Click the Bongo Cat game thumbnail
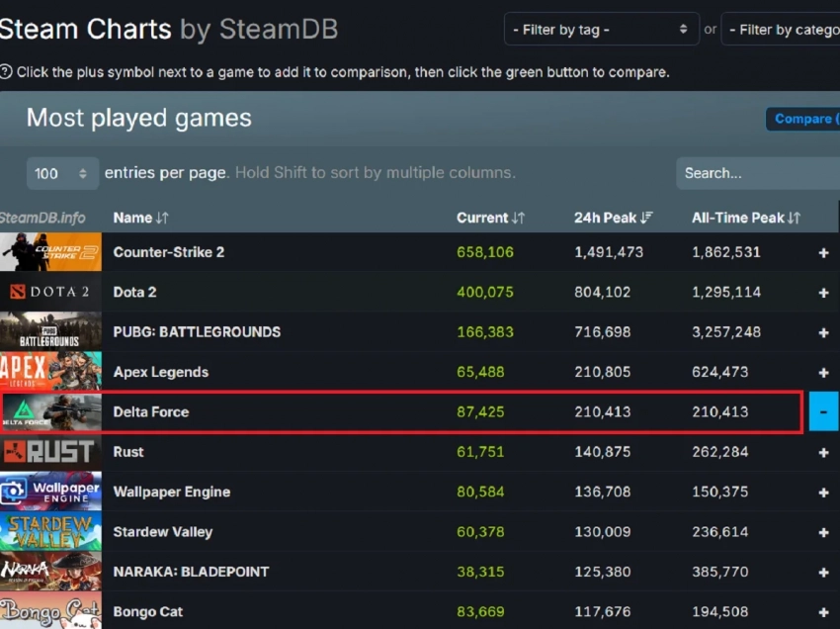This screenshot has width=840, height=629. (50, 611)
